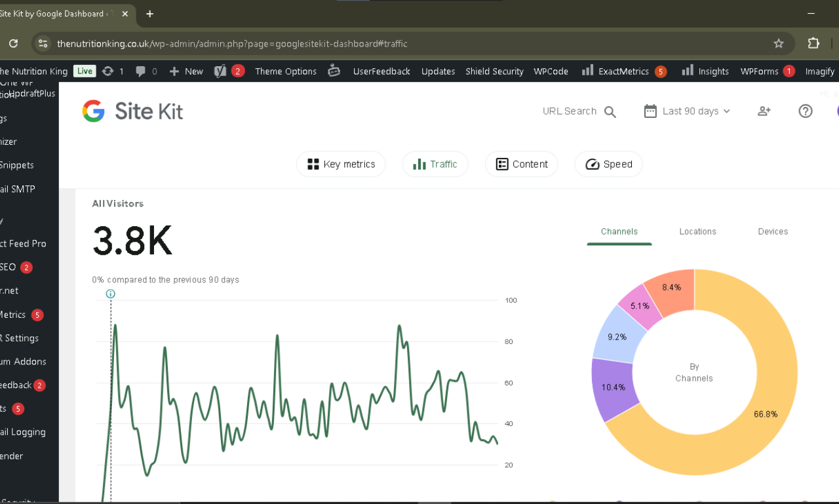Open the updates icon with count 1
Screen dimensions: 839x504
[113, 71]
